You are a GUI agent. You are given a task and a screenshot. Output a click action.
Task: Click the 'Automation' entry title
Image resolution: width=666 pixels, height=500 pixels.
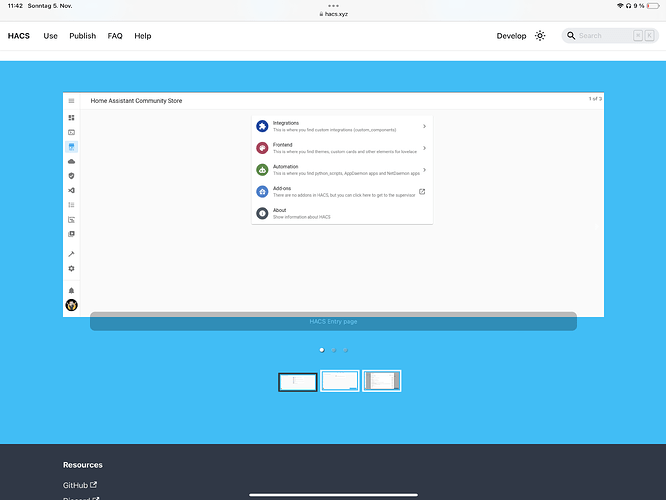coord(285,167)
